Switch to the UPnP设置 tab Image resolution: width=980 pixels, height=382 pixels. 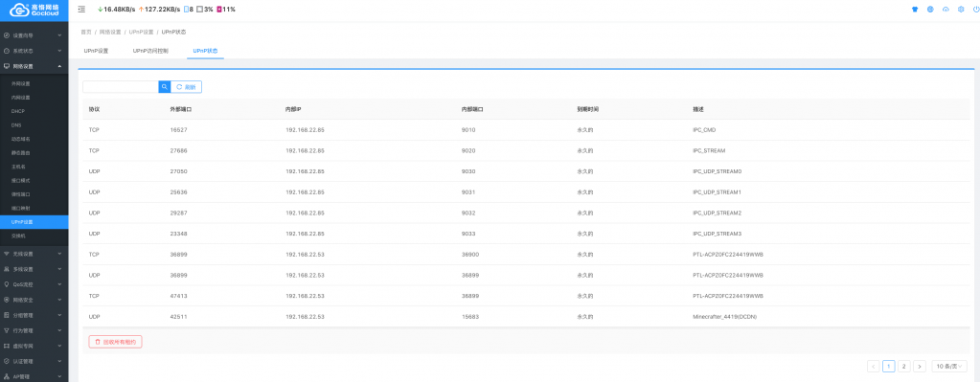pyautogui.click(x=96, y=51)
